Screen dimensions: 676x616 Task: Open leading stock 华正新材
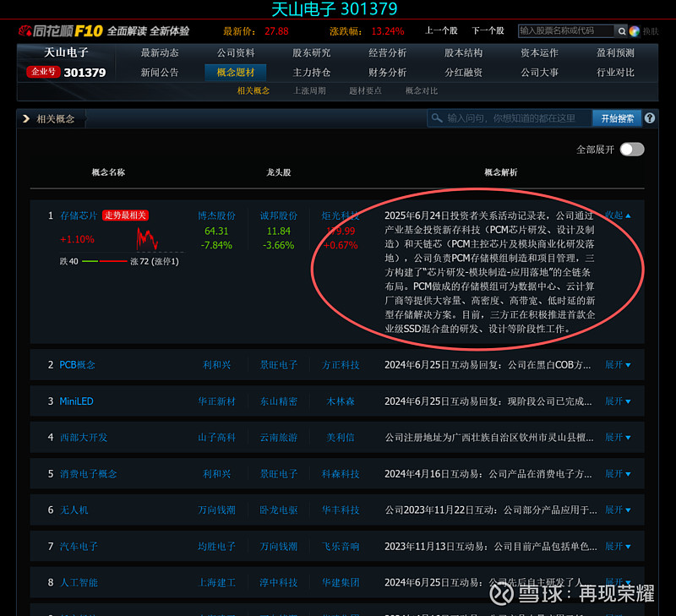point(216,401)
